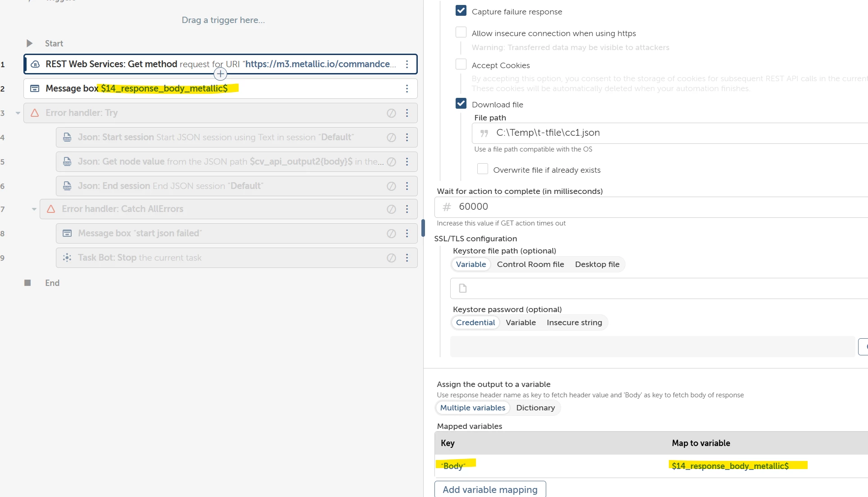Open three-dot menu for Task Bot: Stop row
868x497 pixels.
(407, 258)
